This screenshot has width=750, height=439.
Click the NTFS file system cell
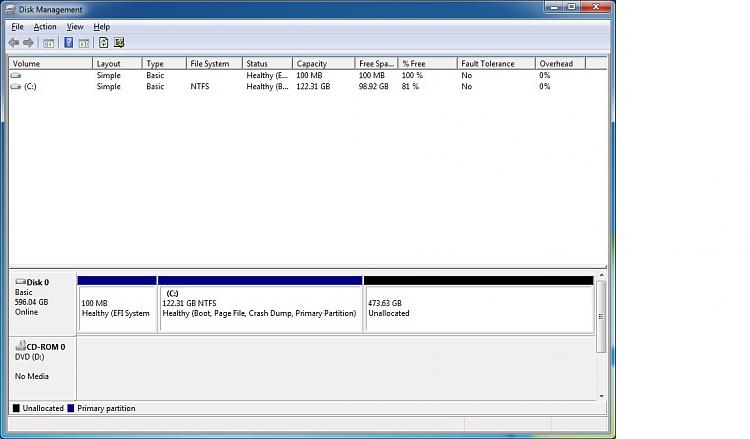pyautogui.click(x=199, y=87)
